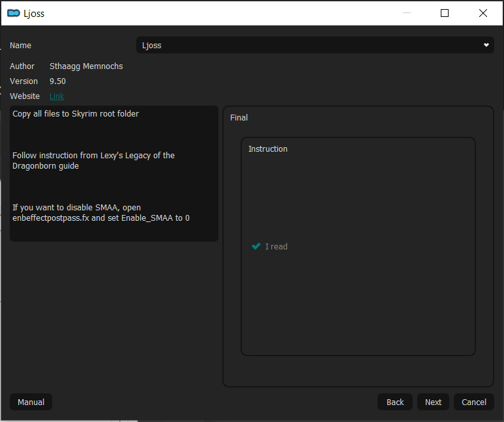
Task: Click 'Copy all files to Skyrim root folder' text
Action: tap(76, 114)
